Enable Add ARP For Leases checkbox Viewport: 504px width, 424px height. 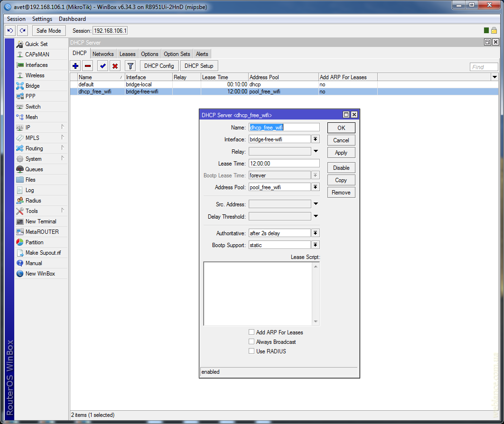252,332
